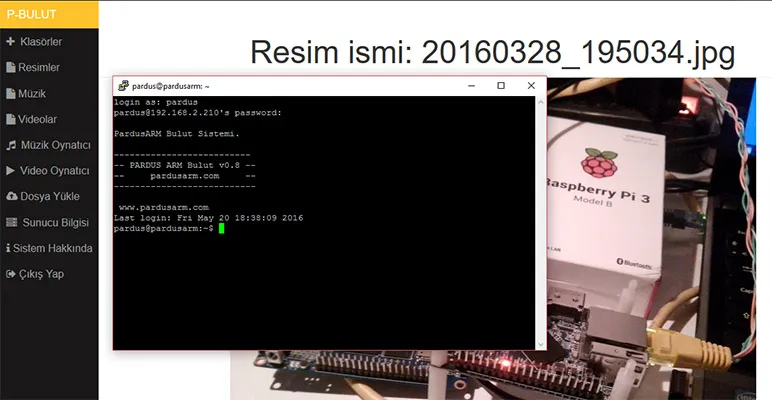Maximize the pardus@pardusarm terminal window
Screen dimensions: 772x400
[501, 86]
